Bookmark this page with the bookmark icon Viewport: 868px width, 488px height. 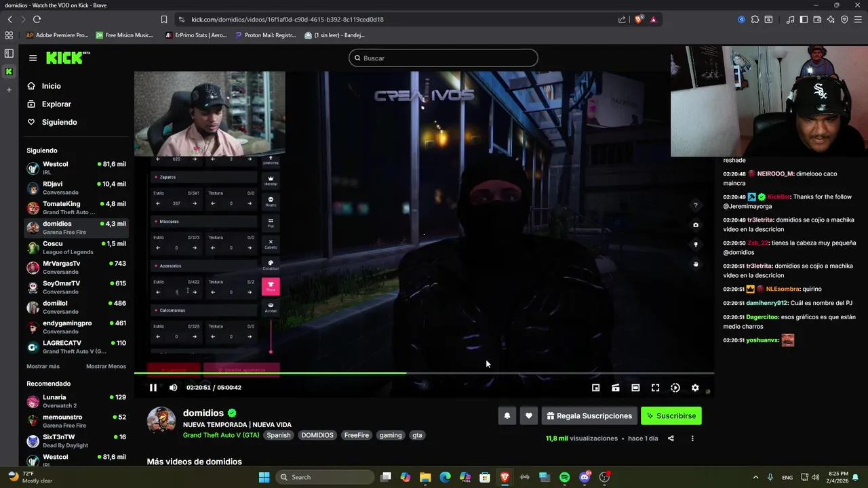pos(164,20)
